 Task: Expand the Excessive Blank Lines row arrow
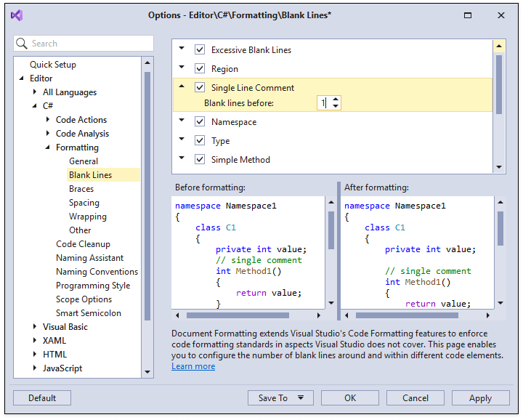(182, 49)
